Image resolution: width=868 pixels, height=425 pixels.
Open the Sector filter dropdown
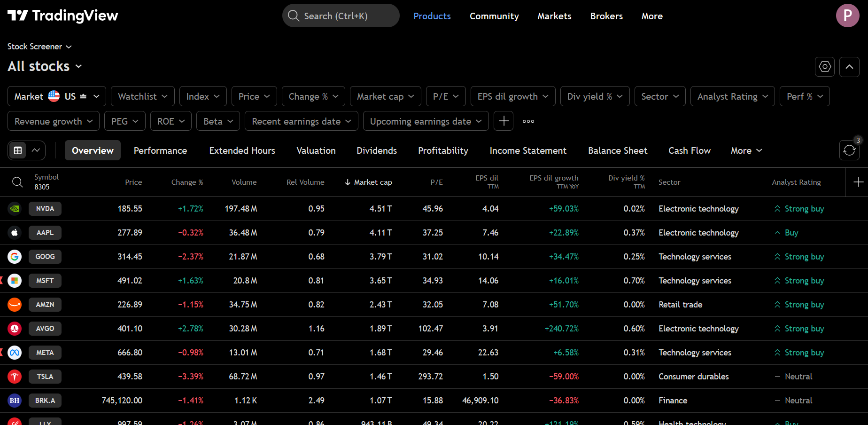coord(659,96)
